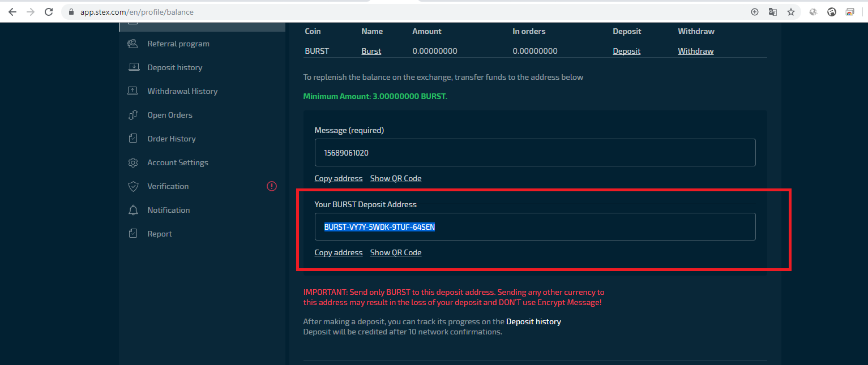
Task: Click the Open Orders chart icon
Action: point(133,115)
